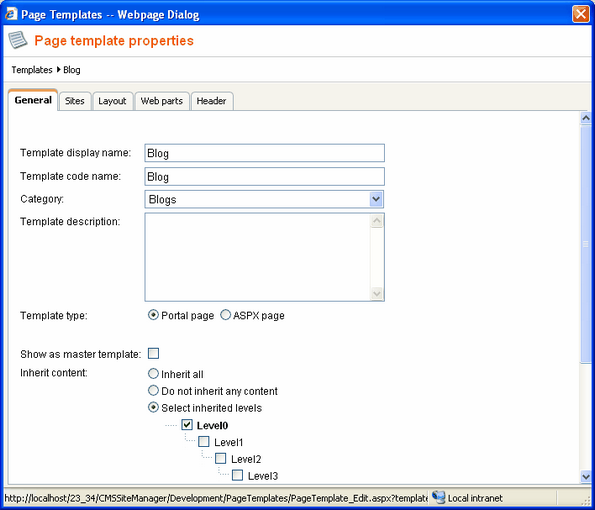Click the page template properties document icon
The width and height of the screenshot is (595, 510).
(17, 40)
